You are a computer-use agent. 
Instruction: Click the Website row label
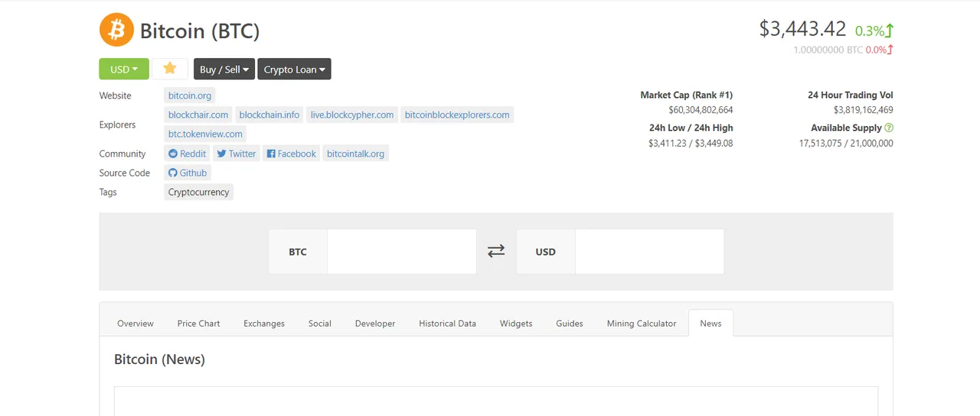pos(116,96)
